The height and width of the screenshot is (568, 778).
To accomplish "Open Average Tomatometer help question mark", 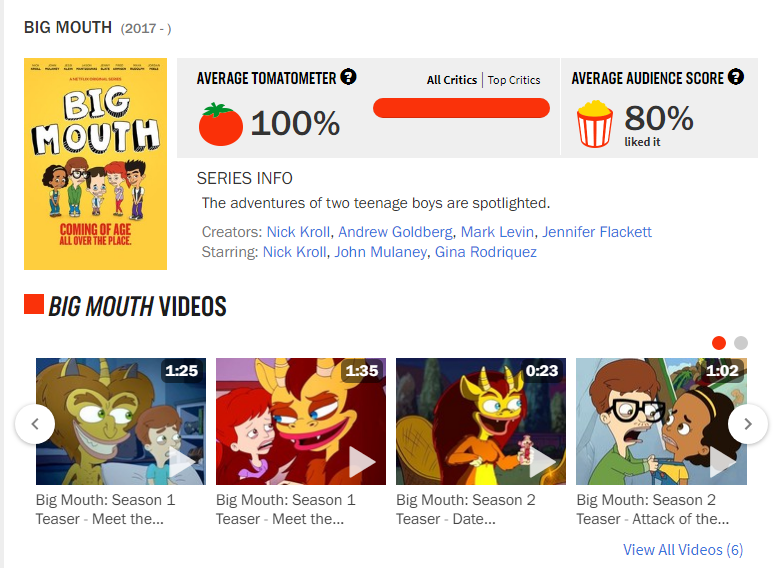I will 348,77.
